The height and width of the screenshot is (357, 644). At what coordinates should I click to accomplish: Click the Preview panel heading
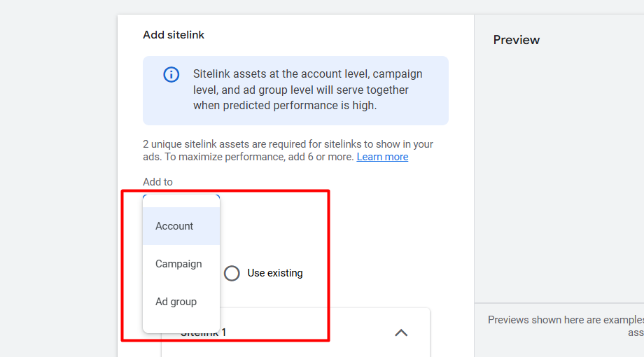517,40
